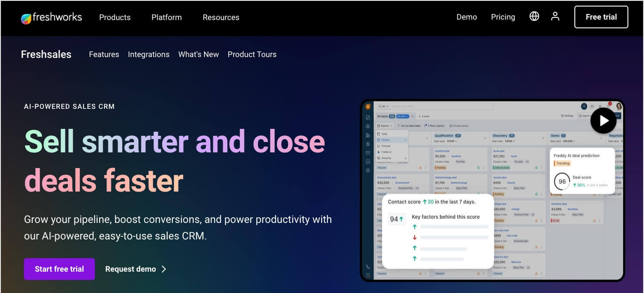Image resolution: width=644 pixels, height=293 pixels.
Task: Click the deal score 96 circle
Action: pos(562,182)
